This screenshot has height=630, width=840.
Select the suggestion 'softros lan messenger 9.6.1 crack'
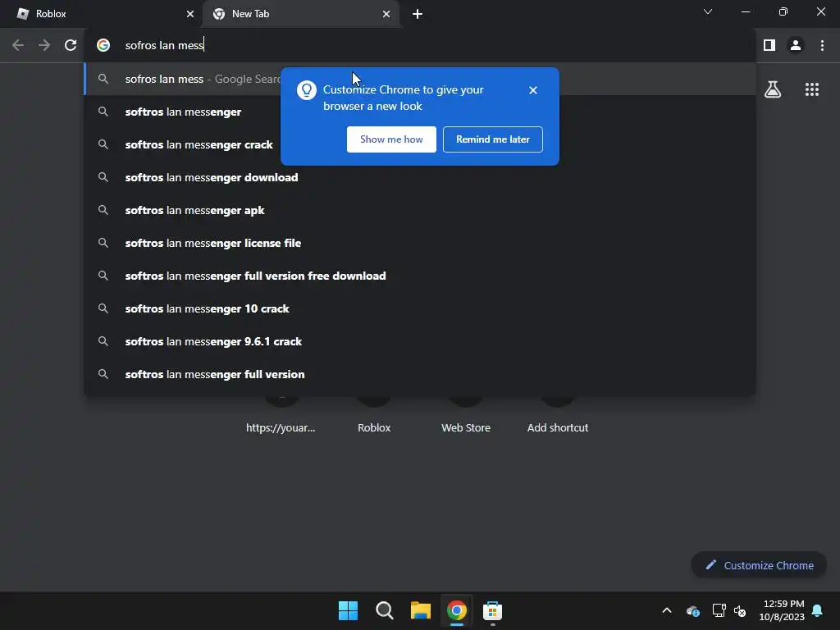420,341
